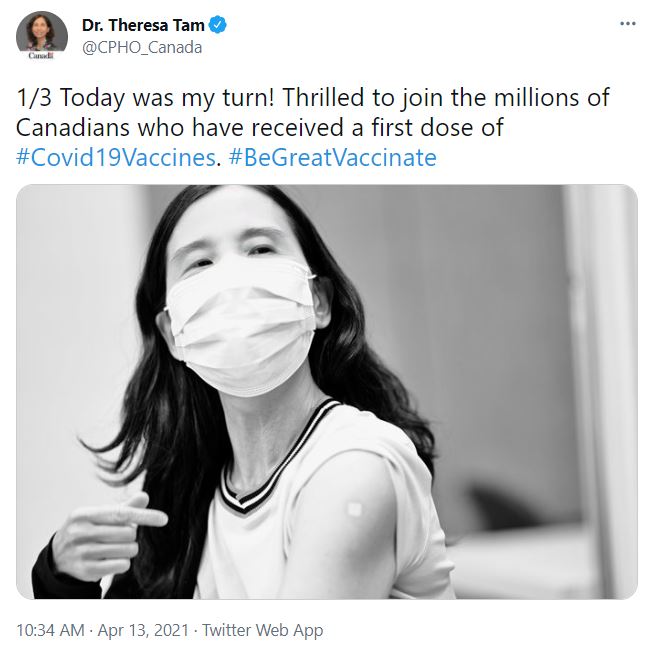Click the blue verified checkmark badge

click(218, 25)
